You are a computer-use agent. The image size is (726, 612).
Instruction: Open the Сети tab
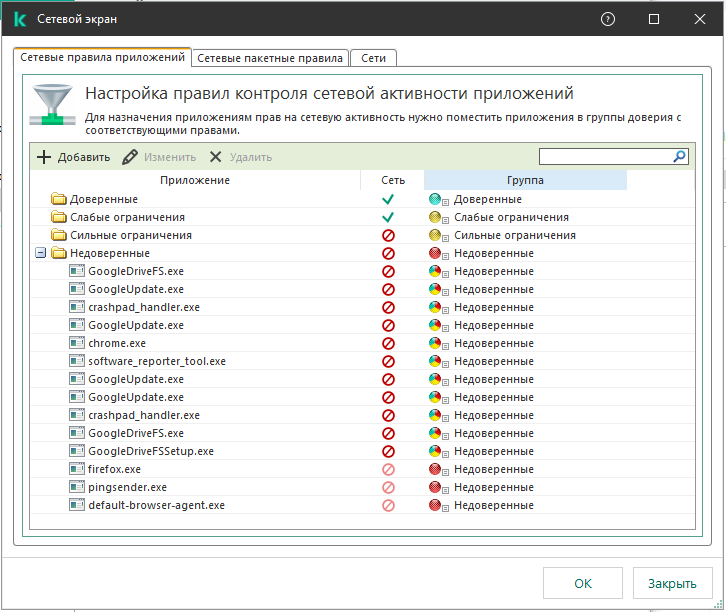point(373,58)
